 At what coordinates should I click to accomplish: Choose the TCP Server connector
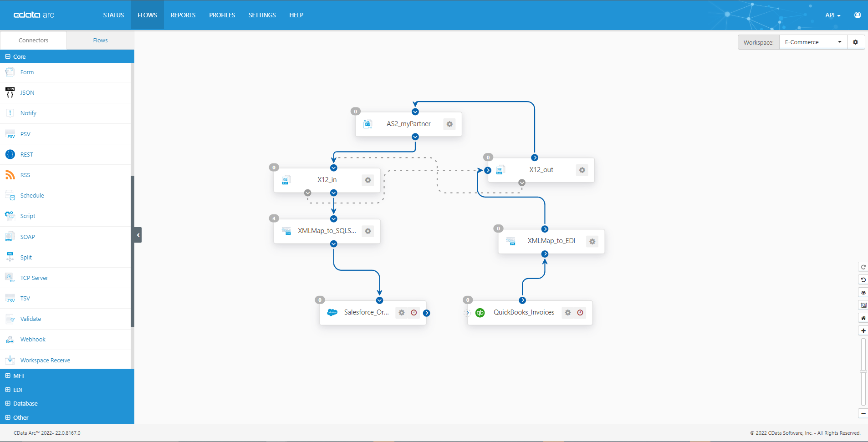(34, 278)
